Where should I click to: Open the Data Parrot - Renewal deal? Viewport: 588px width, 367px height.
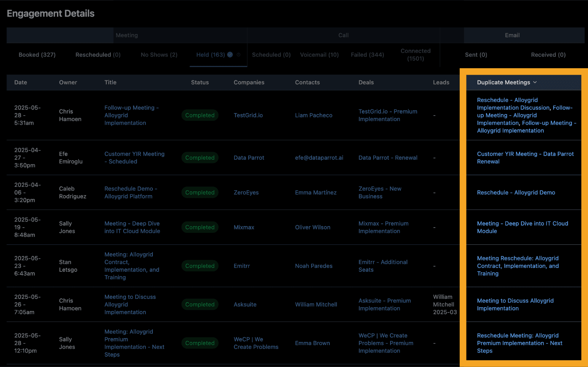pos(388,157)
